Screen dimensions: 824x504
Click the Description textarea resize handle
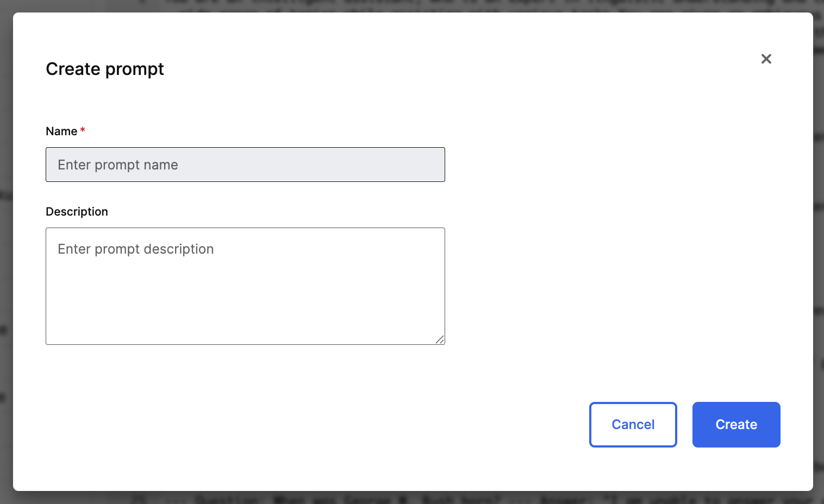(x=440, y=339)
